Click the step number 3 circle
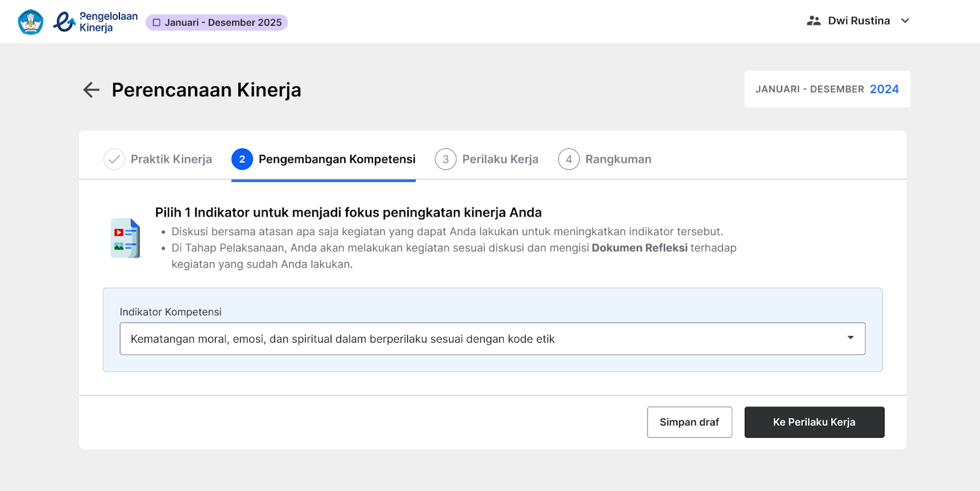The height and width of the screenshot is (491, 980). point(445,159)
